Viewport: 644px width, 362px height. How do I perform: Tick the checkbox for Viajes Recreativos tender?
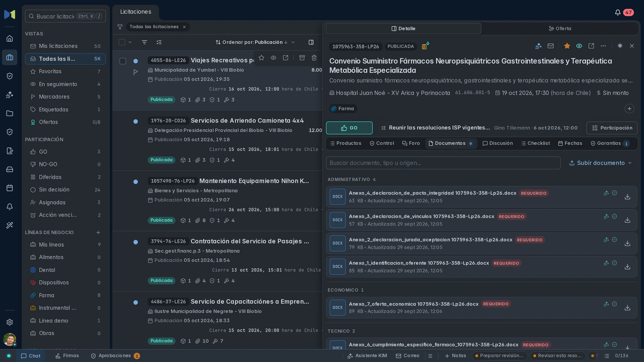123,61
